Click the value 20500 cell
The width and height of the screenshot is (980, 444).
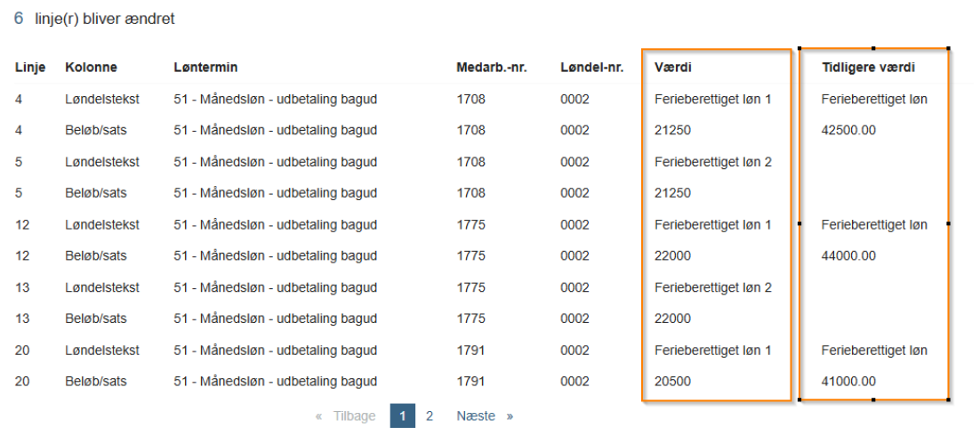(x=672, y=382)
